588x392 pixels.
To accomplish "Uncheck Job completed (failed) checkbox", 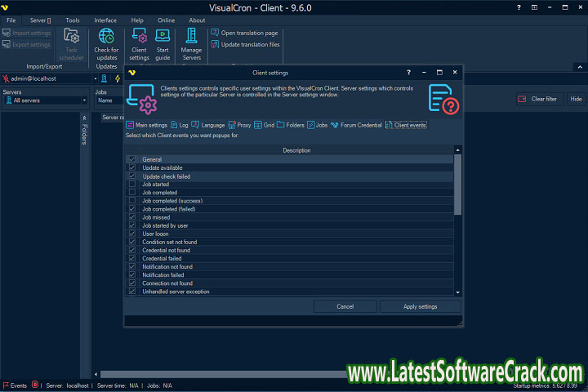I will pyautogui.click(x=132, y=208).
